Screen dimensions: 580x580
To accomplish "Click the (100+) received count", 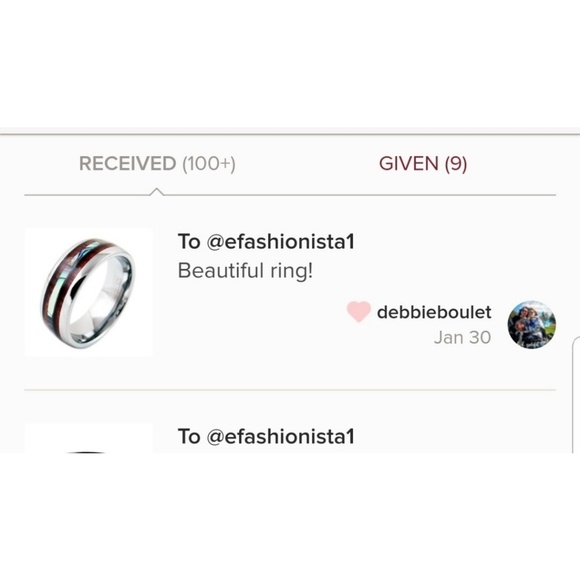I will pos(209,163).
